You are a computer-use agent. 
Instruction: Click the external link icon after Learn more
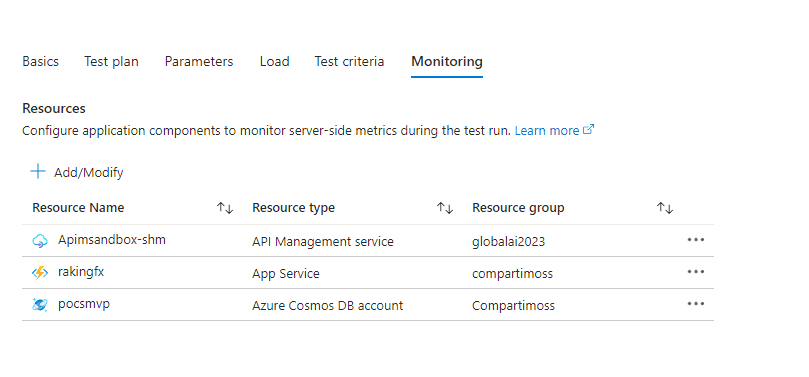(x=588, y=129)
